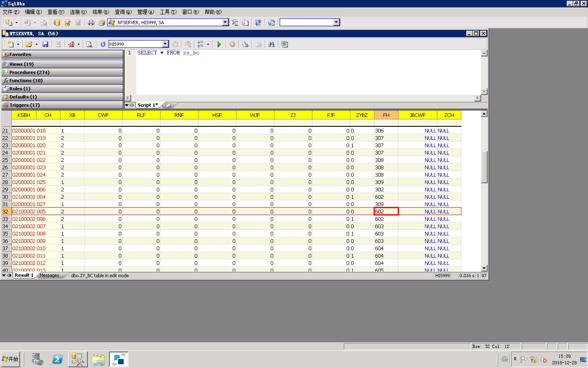Open the HIS999 database dropdown
This screenshot has height=368, width=588.
[165, 44]
